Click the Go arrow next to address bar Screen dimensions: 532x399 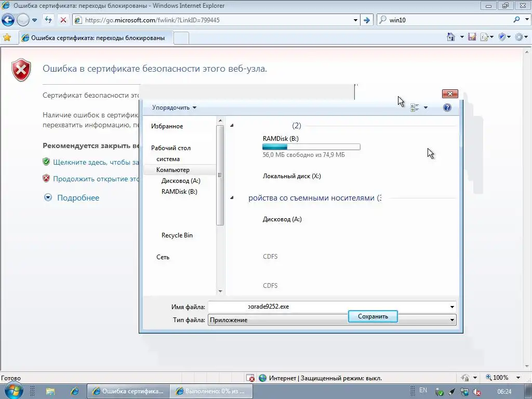pyautogui.click(x=367, y=20)
